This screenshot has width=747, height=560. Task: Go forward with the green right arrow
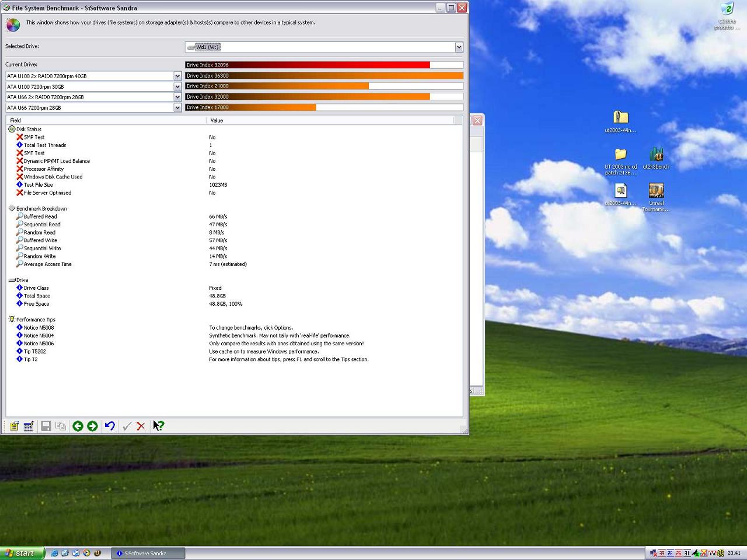coord(92,426)
